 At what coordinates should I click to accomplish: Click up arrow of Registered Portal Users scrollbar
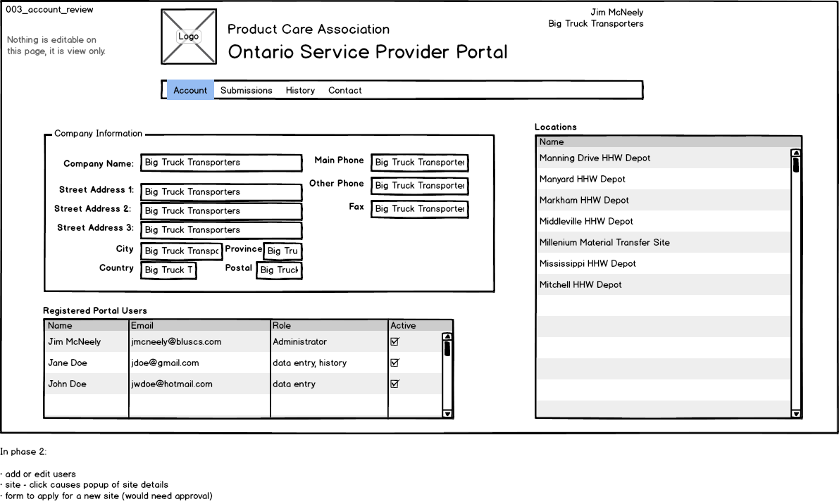pyautogui.click(x=447, y=336)
